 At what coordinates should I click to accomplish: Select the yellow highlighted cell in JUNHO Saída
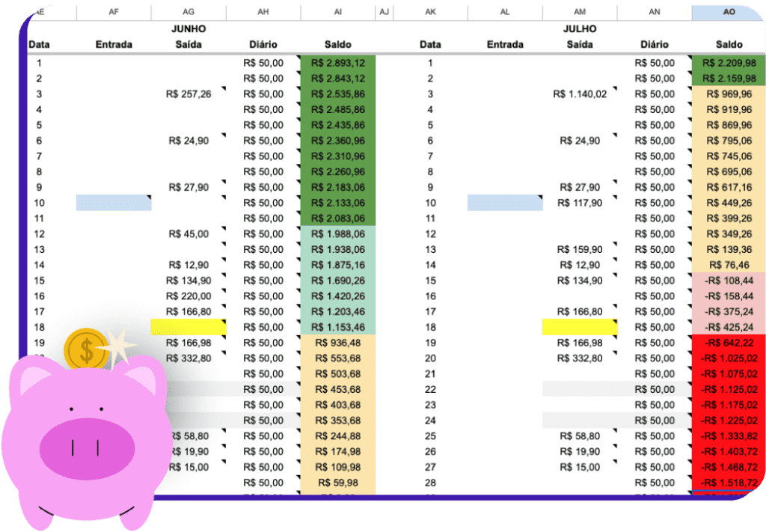189,327
